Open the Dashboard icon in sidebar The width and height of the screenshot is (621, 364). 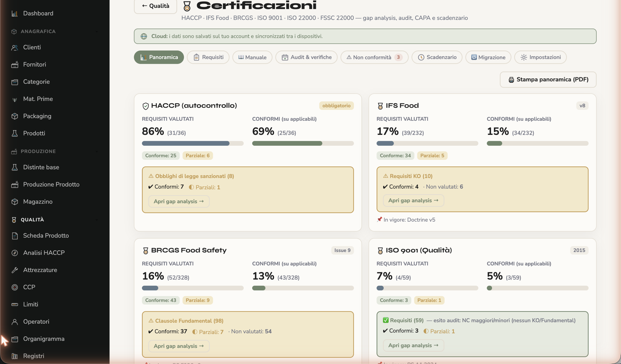click(x=14, y=14)
